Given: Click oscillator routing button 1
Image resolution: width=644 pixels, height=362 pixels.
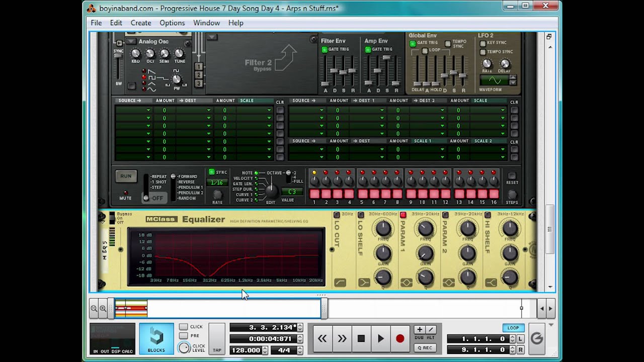Looking at the screenshot, I should pyautogui.click(x=199, y=66).
